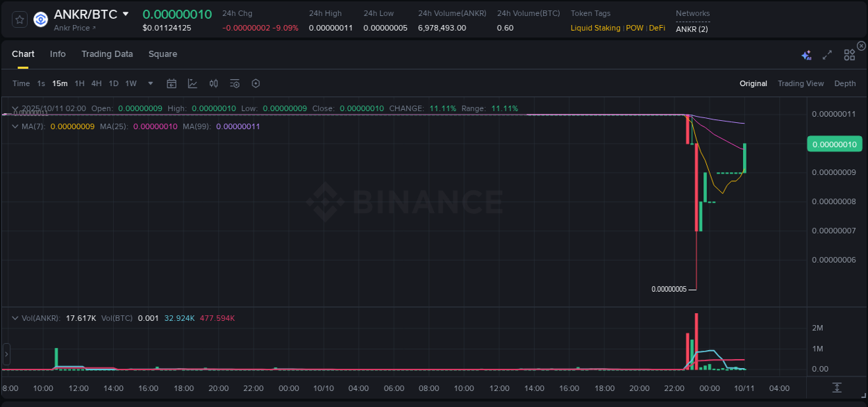The image size is (868, 407).
Task: Toggle the favorite star for ANKR/BTC
Action: 19,19
